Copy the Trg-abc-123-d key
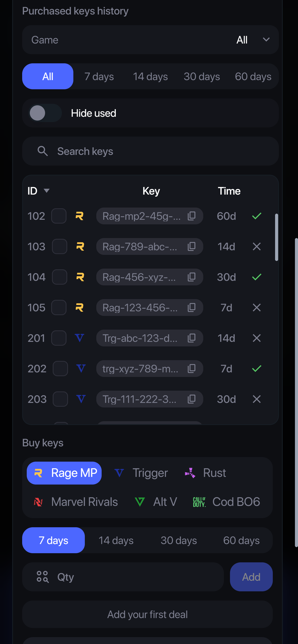The width and height of the screenshot is (298, 644). pos(192,338)
